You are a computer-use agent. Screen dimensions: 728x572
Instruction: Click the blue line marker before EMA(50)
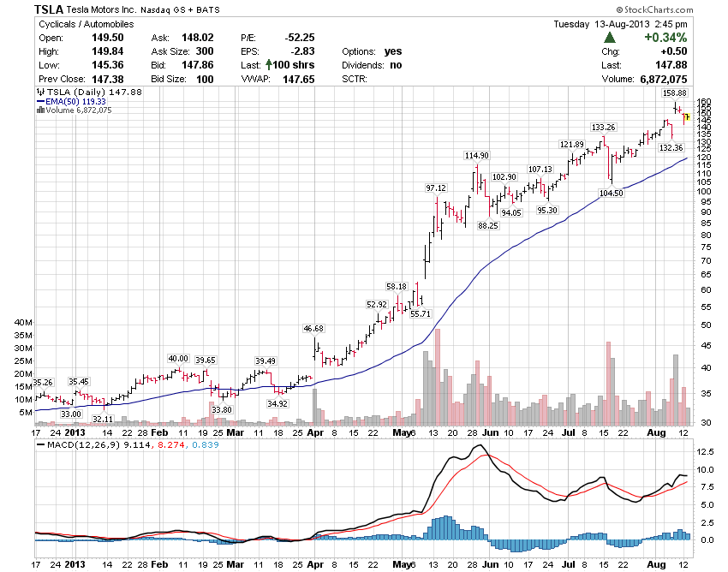click(x=40, y=101)
